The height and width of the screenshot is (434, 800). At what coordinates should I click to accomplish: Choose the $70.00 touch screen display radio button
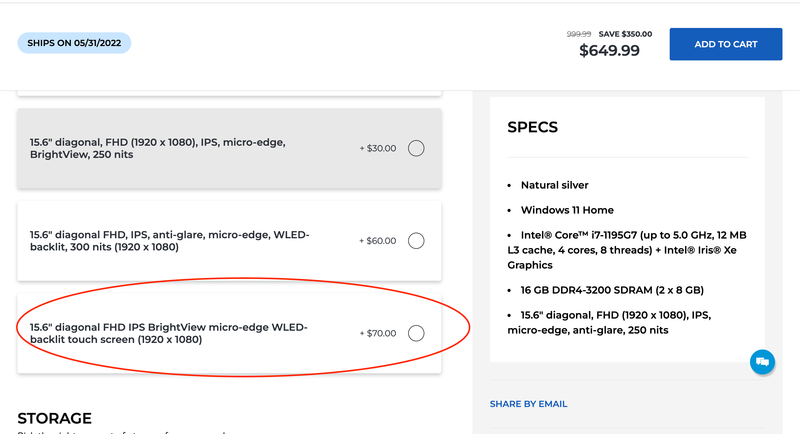pyautogui.click(x=416, y=333)
